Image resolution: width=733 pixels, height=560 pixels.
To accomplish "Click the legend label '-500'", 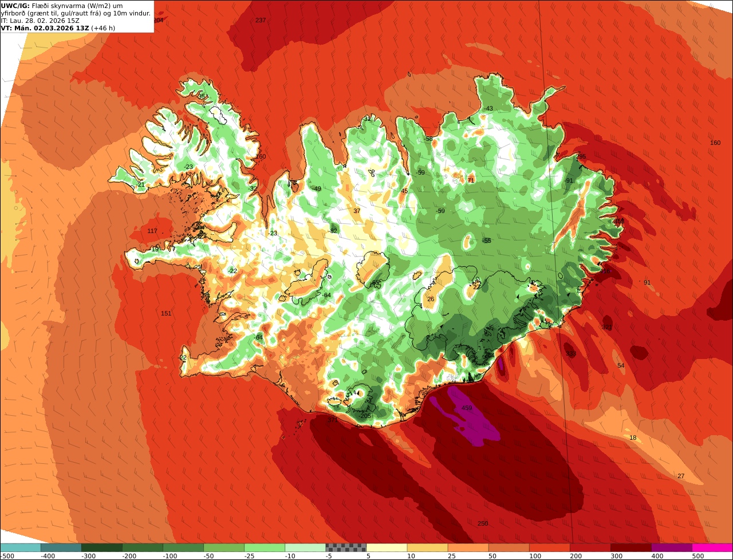I will 7,556.
